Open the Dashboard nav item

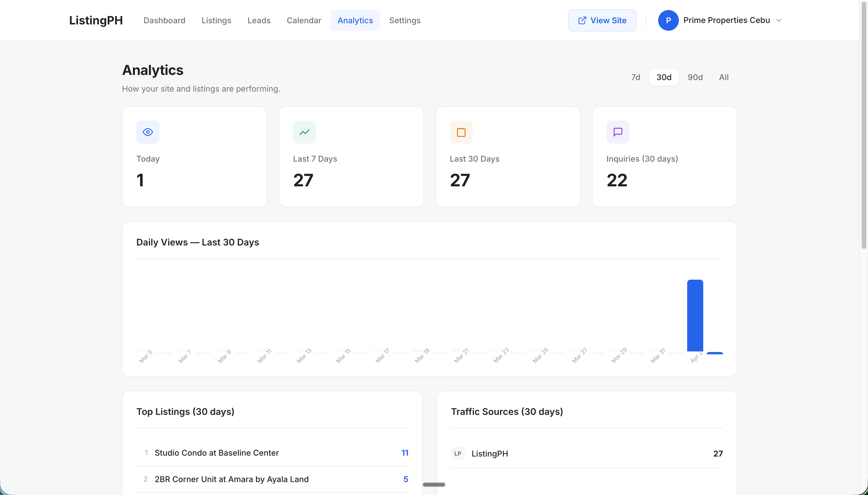(164, 20)
